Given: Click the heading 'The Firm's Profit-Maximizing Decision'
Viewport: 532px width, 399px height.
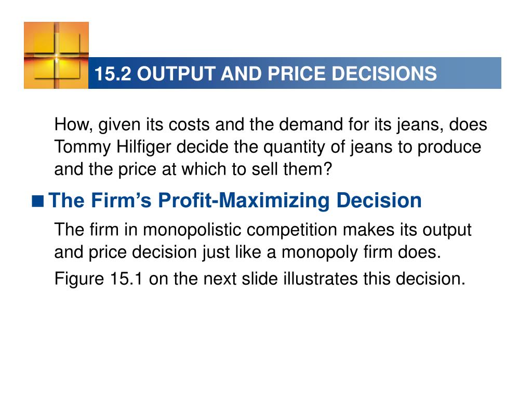Looking at the screenshot, I should point(235,201).
